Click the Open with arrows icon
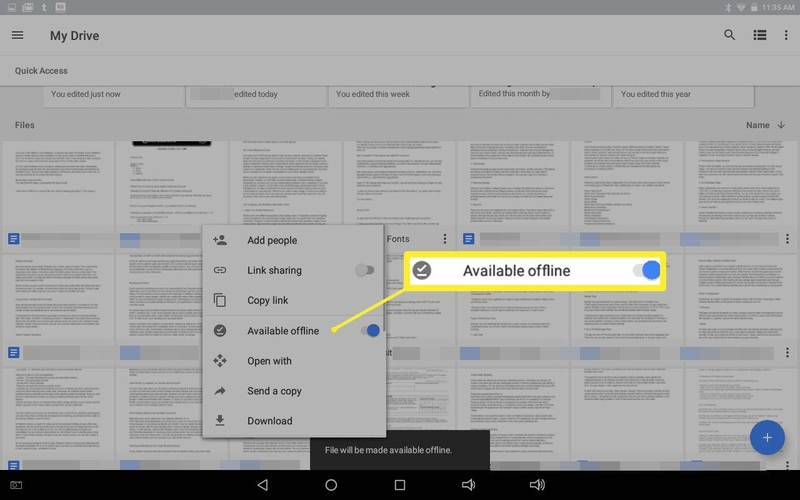 (220, 361)
